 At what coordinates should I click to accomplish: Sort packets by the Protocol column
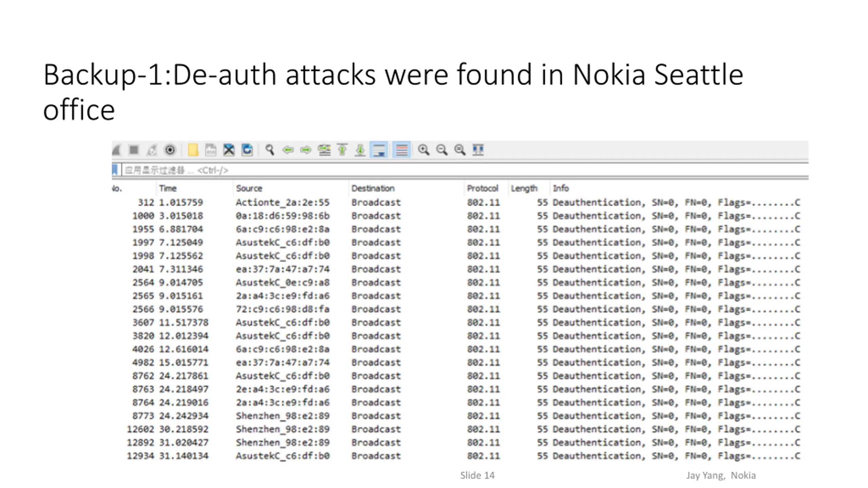[486, 188]
